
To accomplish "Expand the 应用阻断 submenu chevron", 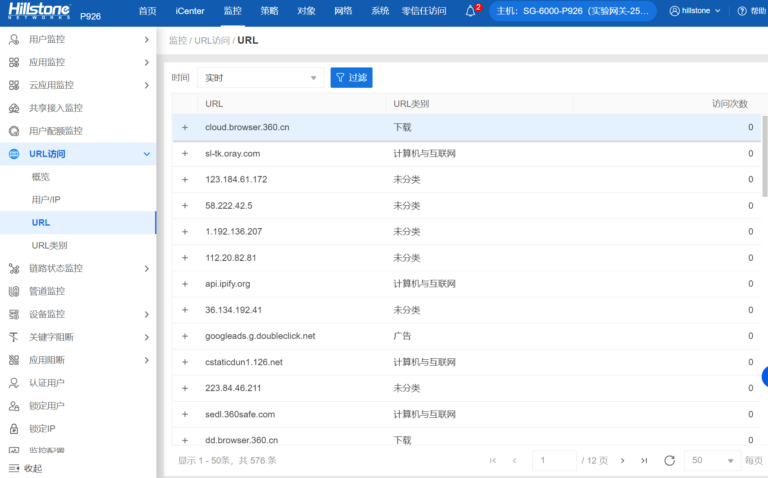I will (x=146, y=360).
